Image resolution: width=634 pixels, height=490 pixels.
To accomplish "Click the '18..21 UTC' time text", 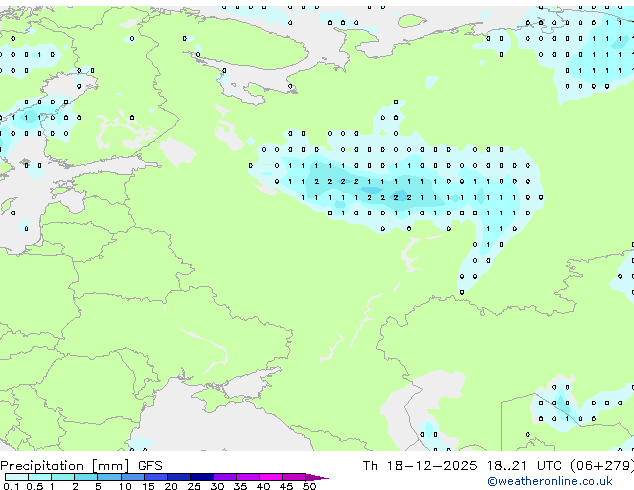I will click(x=524, y=466).
